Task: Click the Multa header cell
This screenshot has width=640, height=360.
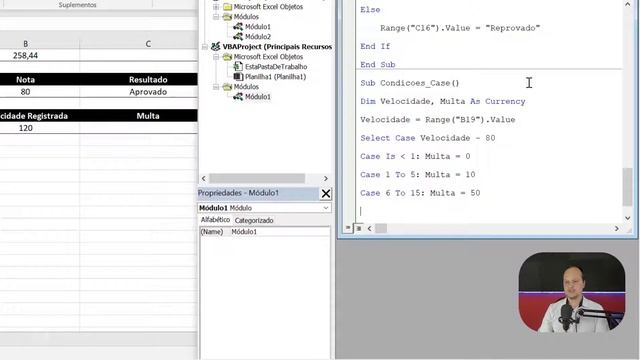Action: 148,116
